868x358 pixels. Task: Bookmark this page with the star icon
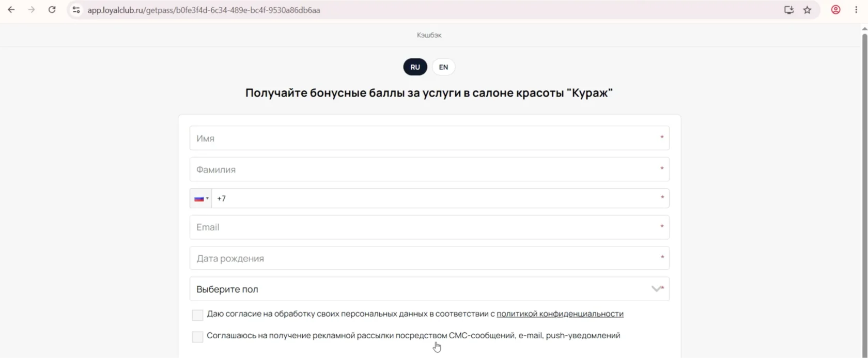(x=807, y=10)
